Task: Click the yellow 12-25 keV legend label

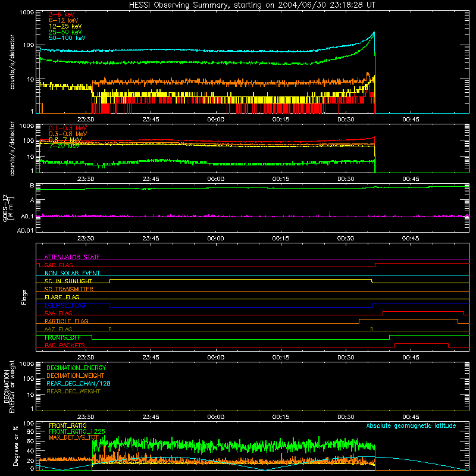Action: [x=65, y=26]
